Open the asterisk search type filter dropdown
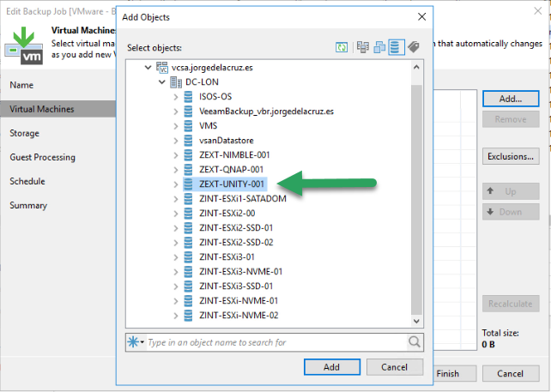The width and height of the screenshot is (551, 392). (136, 341)
